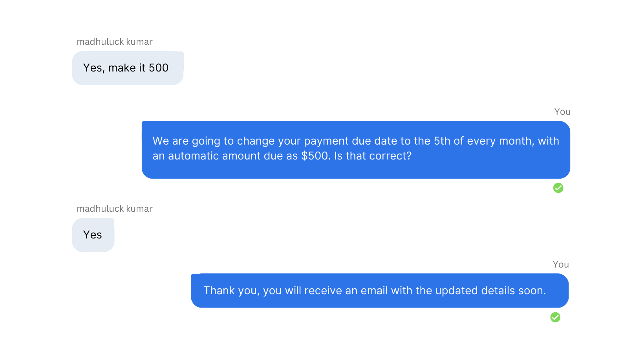Click the green delivered checkmark under the payment message
644x363 pixels.
click(x=558, y=188)
